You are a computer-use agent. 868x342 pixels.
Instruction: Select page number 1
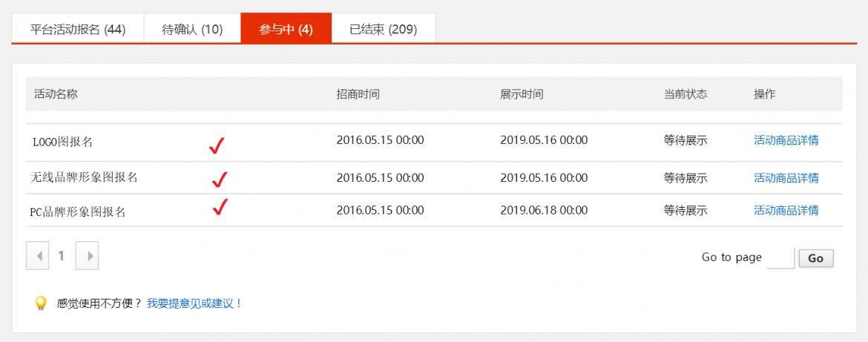coord(62,256)
